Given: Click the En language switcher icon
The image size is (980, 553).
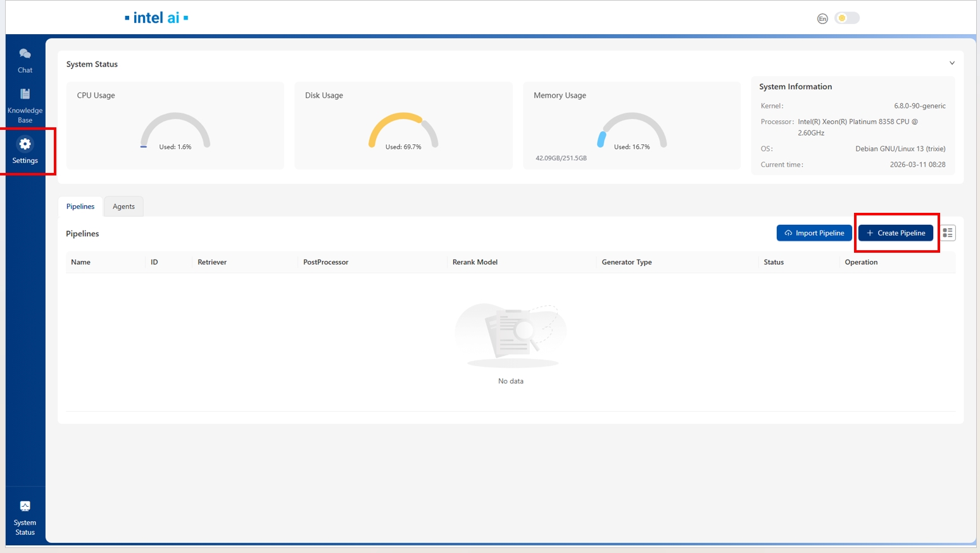Looking at the screenshot, I should pos(822,18).
